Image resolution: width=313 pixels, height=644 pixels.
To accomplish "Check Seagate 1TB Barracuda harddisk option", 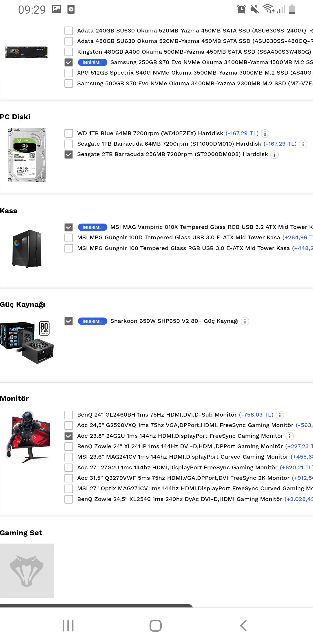I will [x=69, y=144].
